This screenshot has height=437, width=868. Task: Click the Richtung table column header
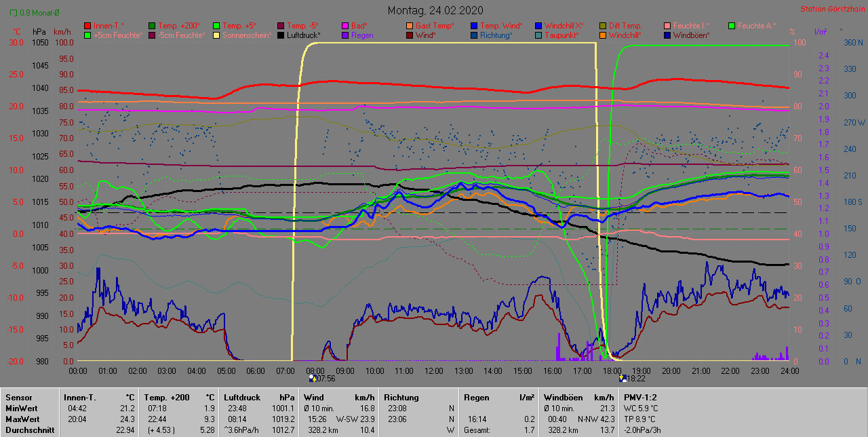(401, 398)
